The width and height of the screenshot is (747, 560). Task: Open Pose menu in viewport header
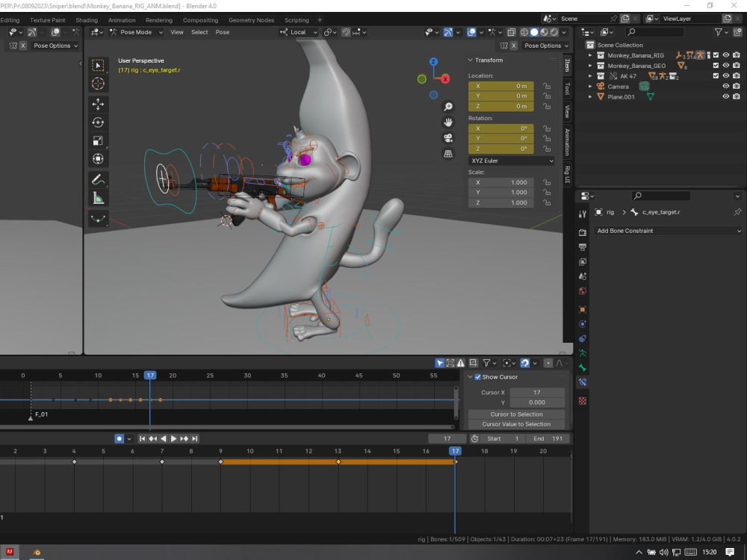pos(222,32)
